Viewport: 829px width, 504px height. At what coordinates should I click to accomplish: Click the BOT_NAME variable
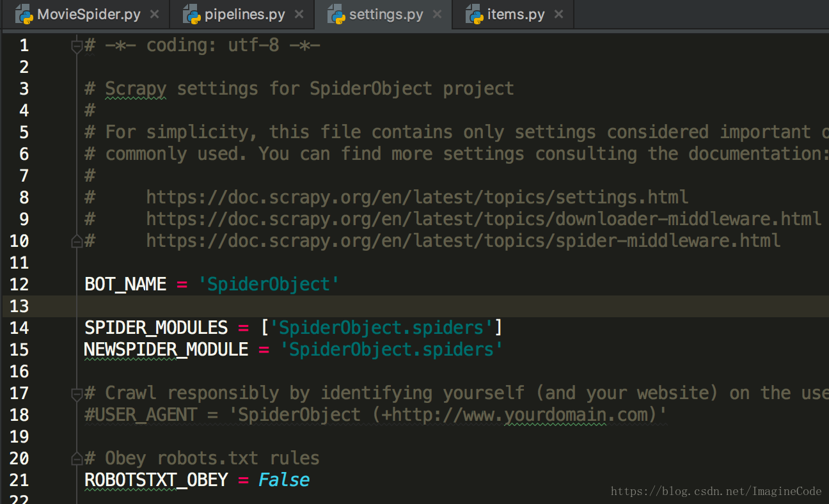click(125, 285)
